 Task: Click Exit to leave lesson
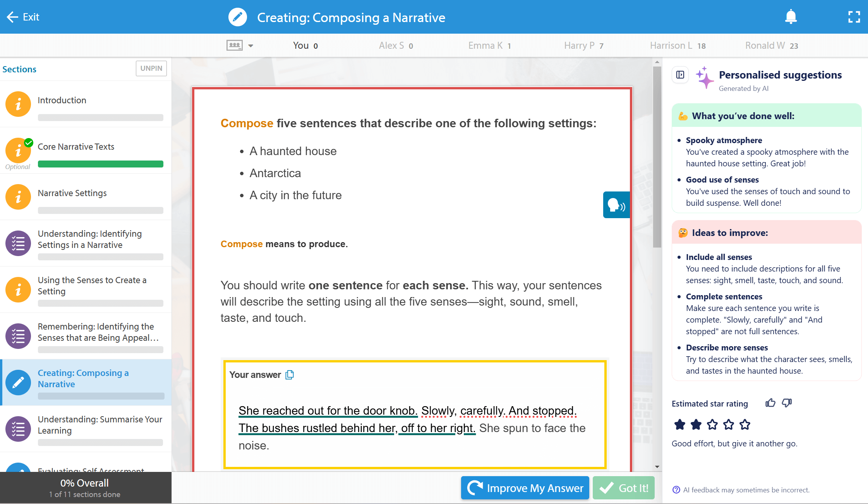pos(23,17)
